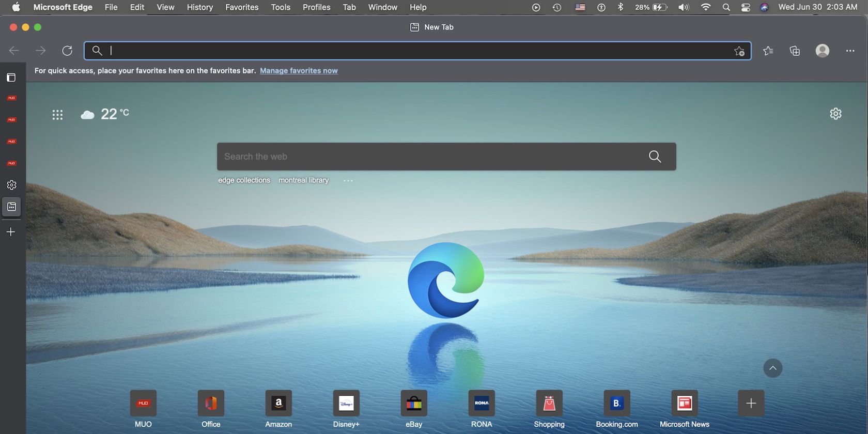This screenshot has height=434, width=868.
Task: Click the Refresh page icon
Action: click(67, 51)
